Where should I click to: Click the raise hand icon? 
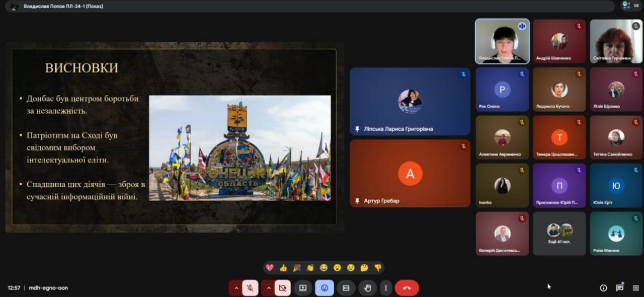coord(368,288)
